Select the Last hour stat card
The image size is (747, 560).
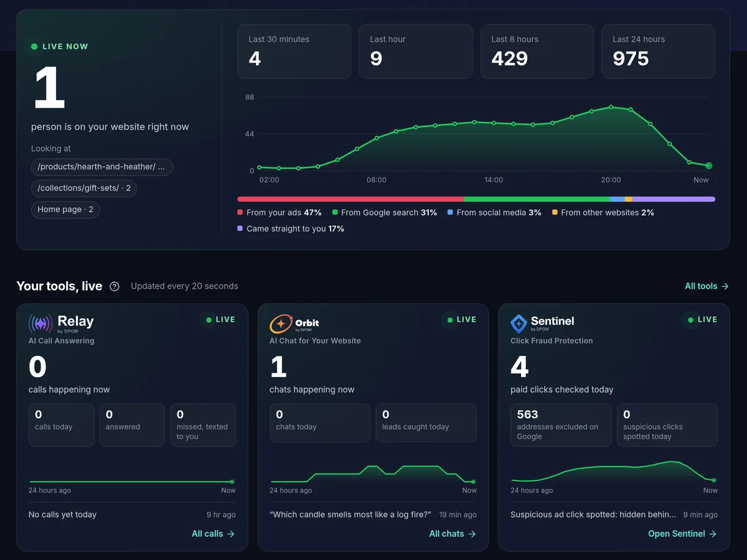click(x=416, y=52)
